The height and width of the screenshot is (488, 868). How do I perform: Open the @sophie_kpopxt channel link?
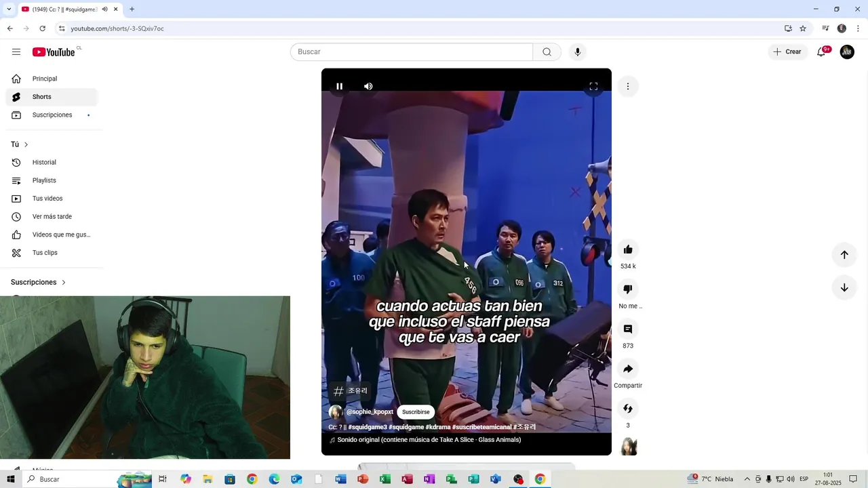[370, 412]
